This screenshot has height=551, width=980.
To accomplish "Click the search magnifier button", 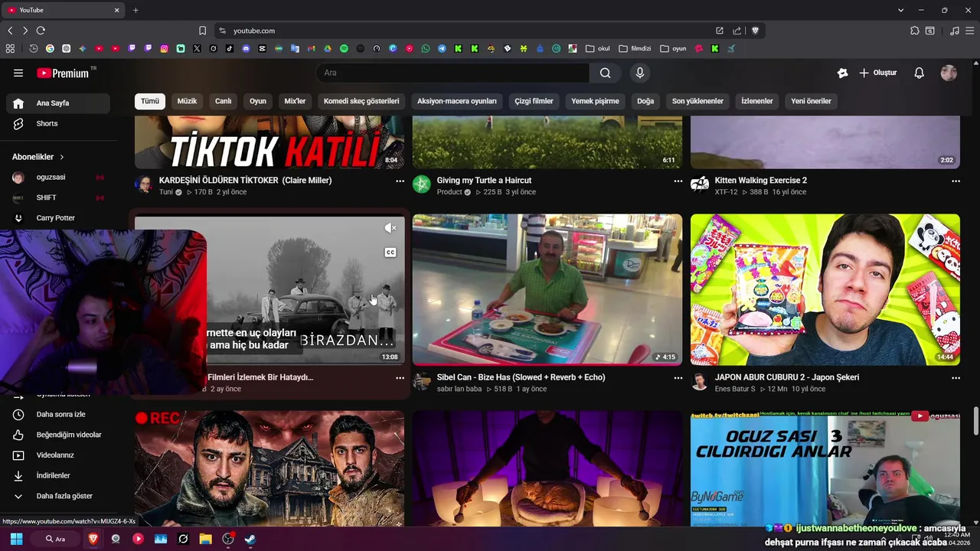I will (x=606, y=73).
